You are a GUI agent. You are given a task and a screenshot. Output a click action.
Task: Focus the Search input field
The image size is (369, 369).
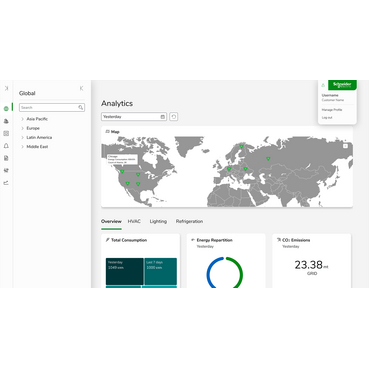tap(52, 107)
